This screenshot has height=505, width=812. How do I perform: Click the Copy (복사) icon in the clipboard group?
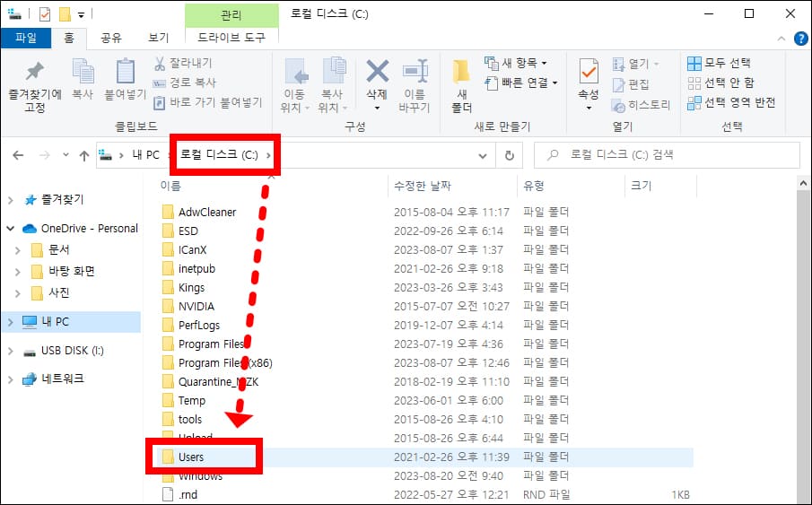tap(83, 72)
